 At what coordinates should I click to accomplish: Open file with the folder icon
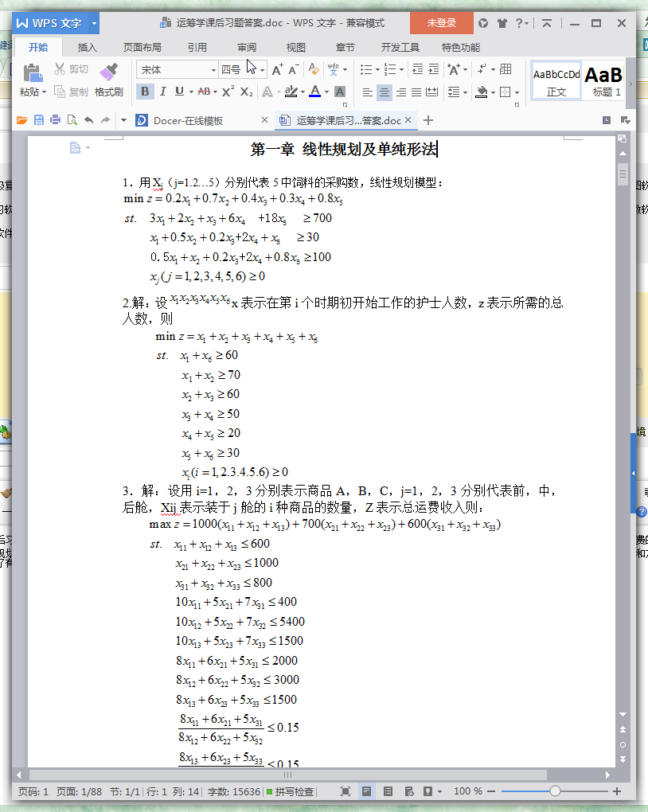pyautogui.click(x=21, y=120)
